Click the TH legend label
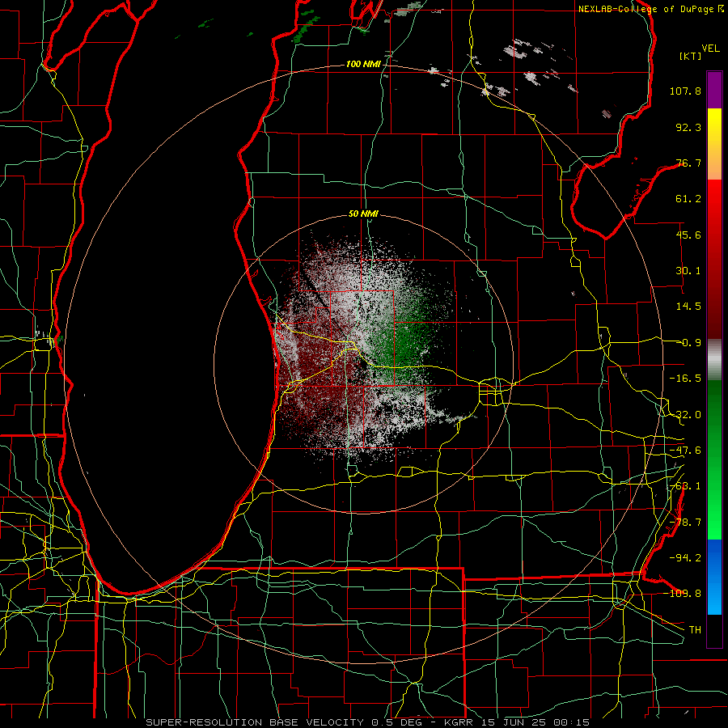This screenshot has width=728, height=728. [695, 629]
